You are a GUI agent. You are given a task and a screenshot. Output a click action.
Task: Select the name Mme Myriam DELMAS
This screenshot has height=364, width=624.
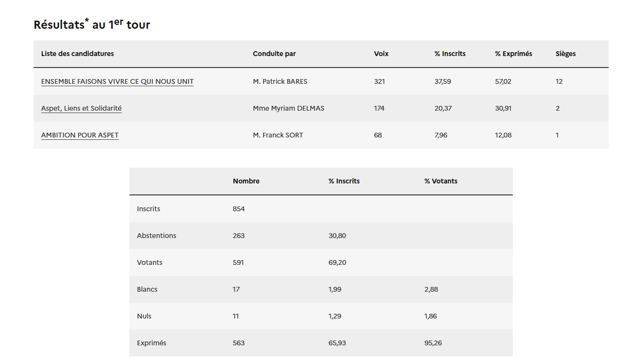pyautogui.click(x=289, y=108)
